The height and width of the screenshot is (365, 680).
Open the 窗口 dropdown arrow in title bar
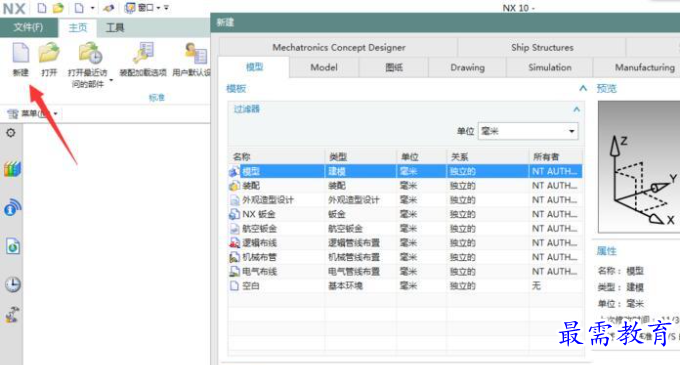[x=158, y=8]
